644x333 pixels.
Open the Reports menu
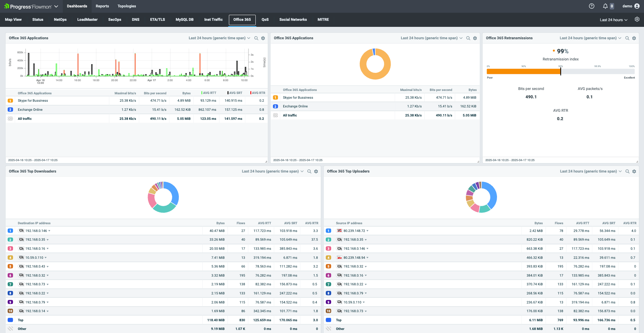pyautogui.click(x=102, y=6)
